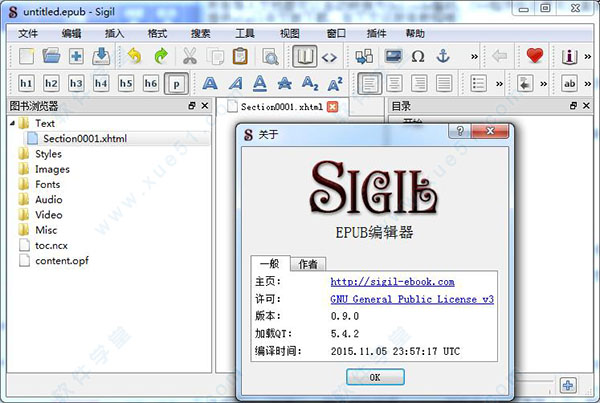Toggle strikethrough text formatting

click(285, 83)
